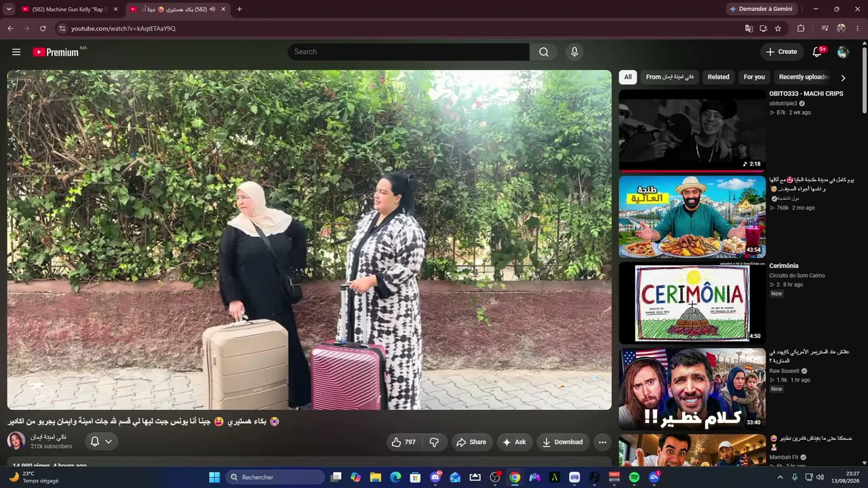The height and width of the screenshot is (488, 868).
Task: Open Circuito do Som Calmo channel
Action: (x=797, y=276)
